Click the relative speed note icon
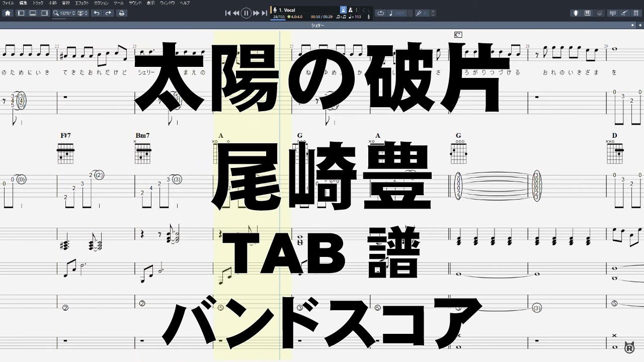The height and width of the screenshot is (362, 644). point(391,13)
